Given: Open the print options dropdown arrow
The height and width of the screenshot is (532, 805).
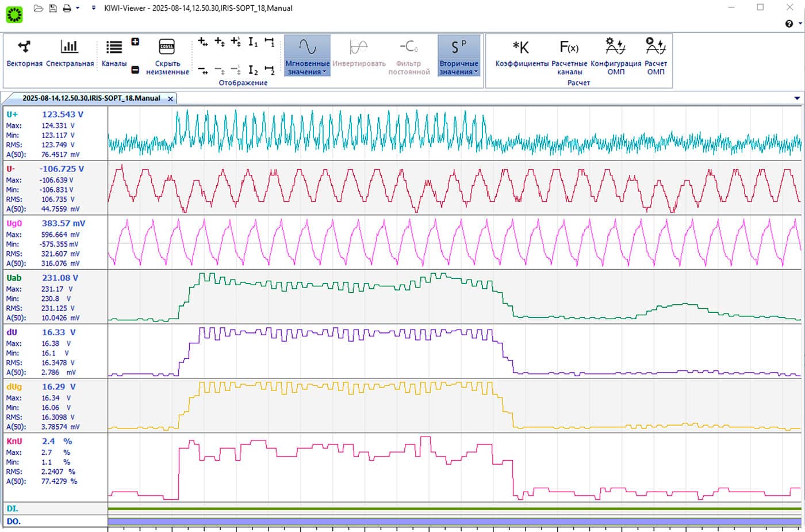Looking at the screenshot, I should pyautogui.click(x=78, y=9).
